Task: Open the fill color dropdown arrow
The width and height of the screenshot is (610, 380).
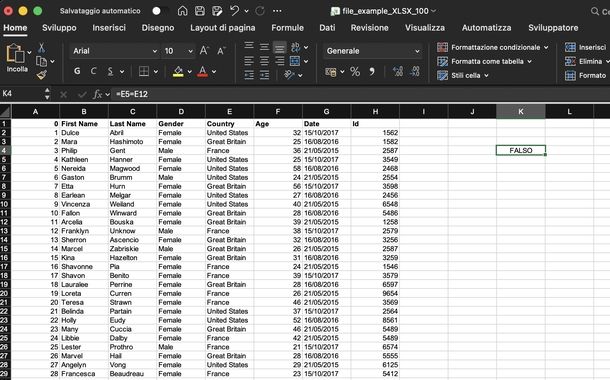Action: click(x=189, y=72)
